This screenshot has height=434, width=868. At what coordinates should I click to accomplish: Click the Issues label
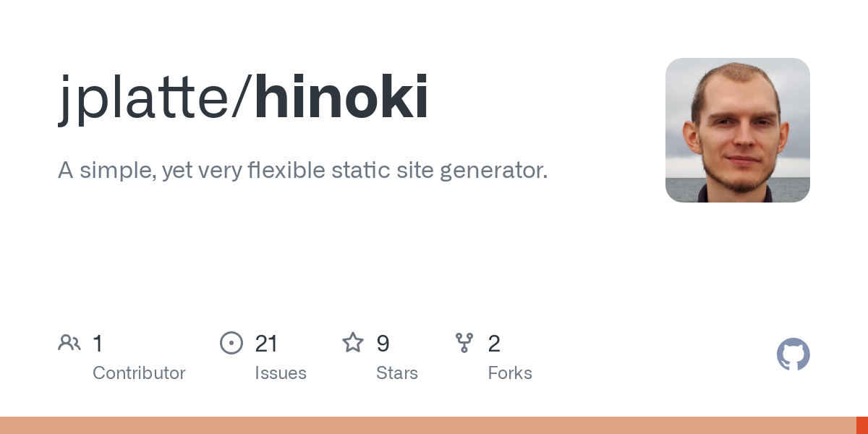pos(281,373)
